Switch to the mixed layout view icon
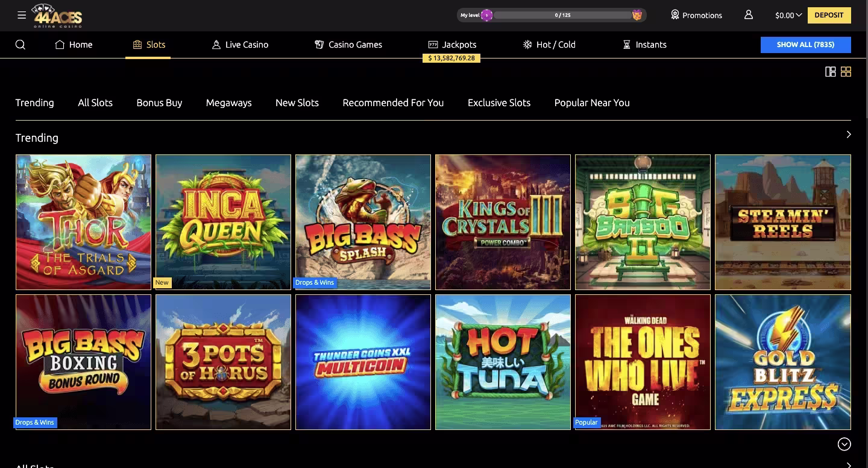 830,72
